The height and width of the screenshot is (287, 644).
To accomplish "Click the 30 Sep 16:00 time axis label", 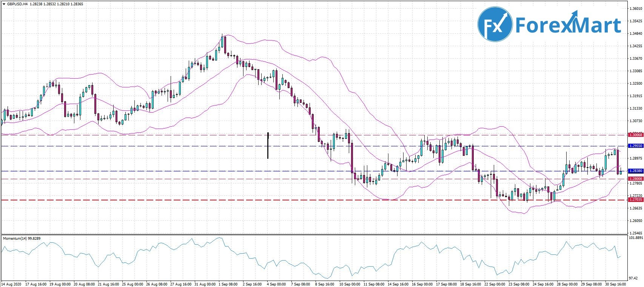I will click(616, 284).
